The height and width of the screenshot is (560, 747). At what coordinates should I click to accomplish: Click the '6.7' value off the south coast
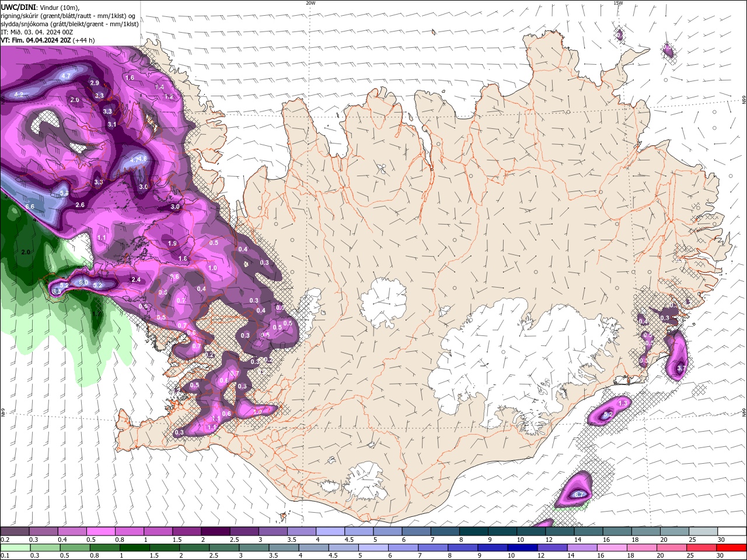pos(579,495)
